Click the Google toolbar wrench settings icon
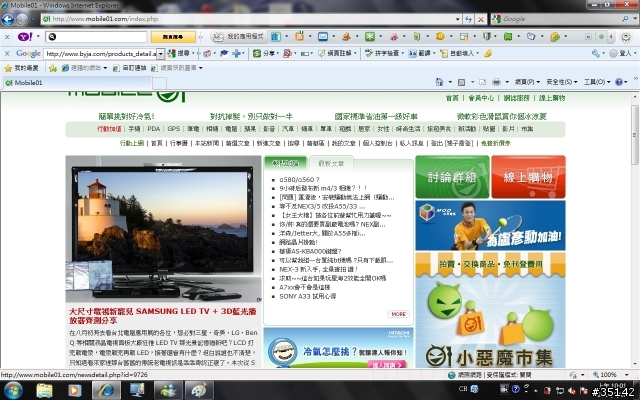The image size is (640, 400). pyautogui.click(x=596, y=53)
